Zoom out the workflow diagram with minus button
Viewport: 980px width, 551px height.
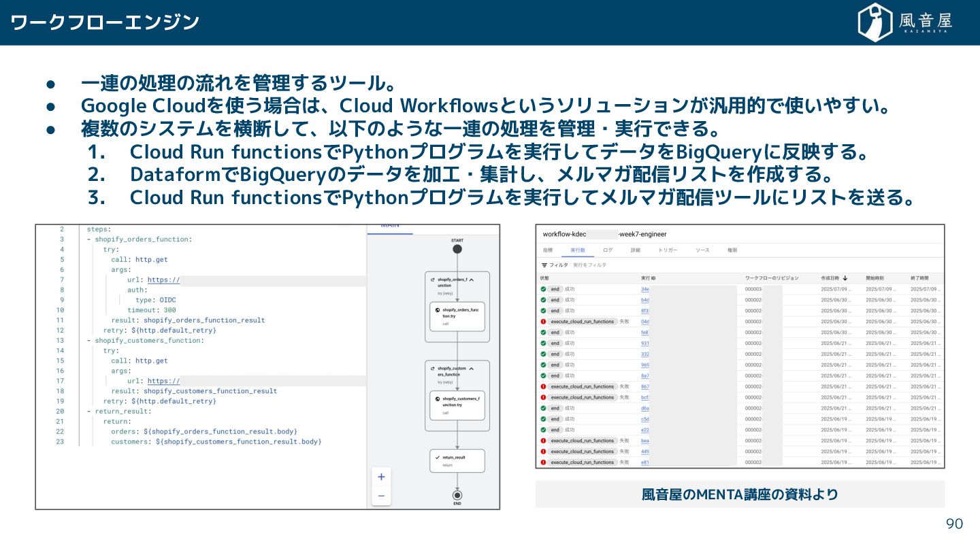point(381,496)
